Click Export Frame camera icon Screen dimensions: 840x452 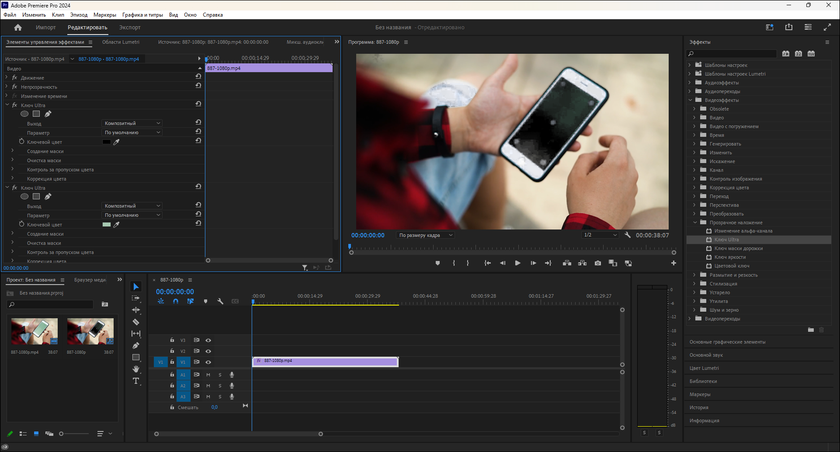click(x=597, y=263)
